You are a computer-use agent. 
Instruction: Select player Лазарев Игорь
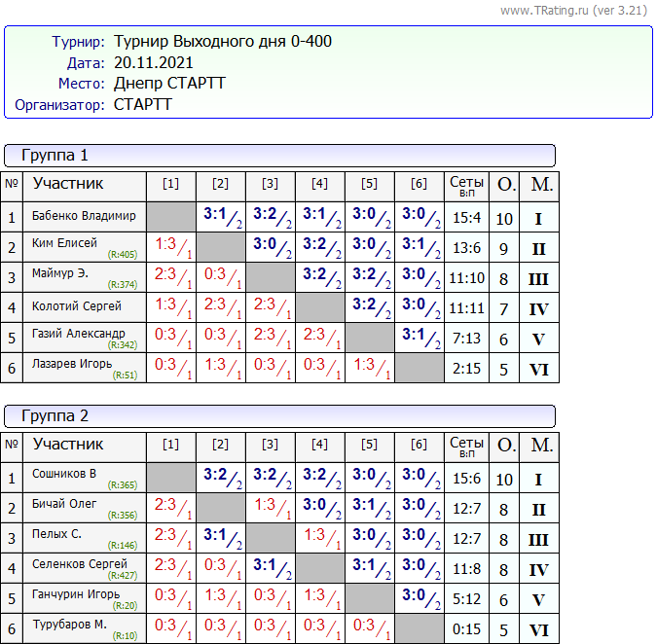point(72,365)
